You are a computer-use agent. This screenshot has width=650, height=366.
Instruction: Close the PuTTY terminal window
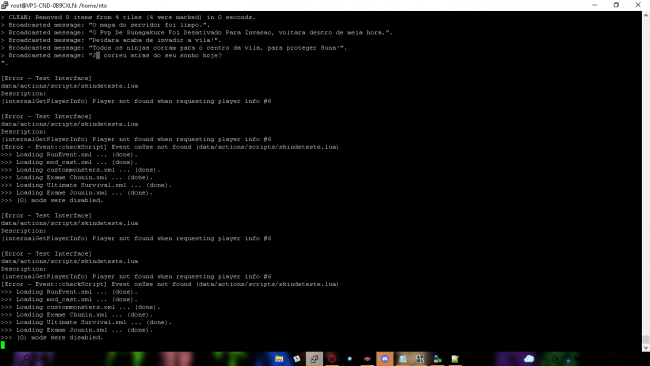click(x=638, y=5)
